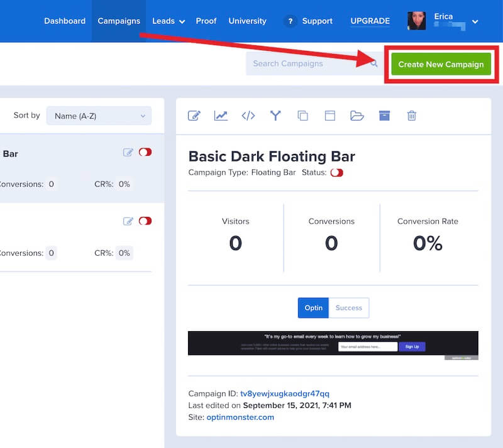This screenshot has width=503, height=448.
Task: Open the optinmonster.com site link
Action: click(240, 417)
